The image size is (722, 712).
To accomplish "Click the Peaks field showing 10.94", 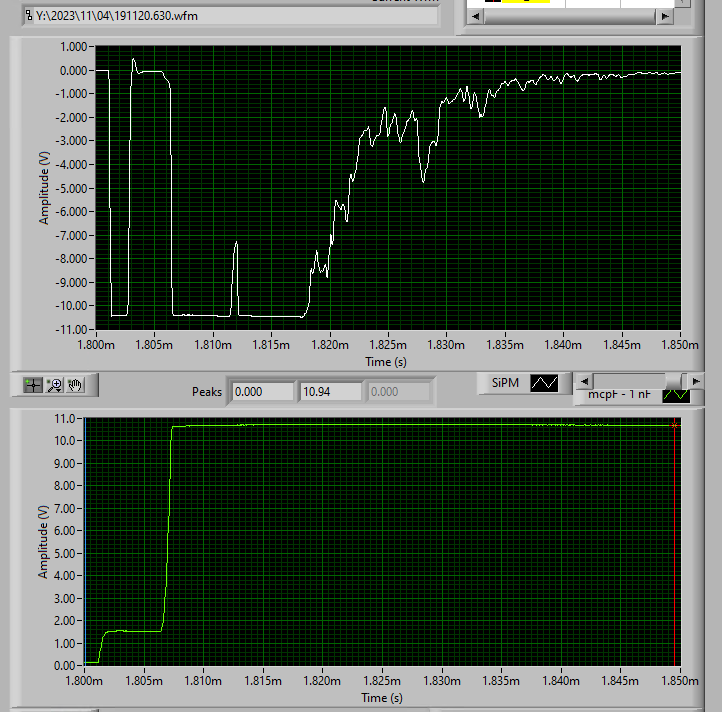I will coord(331,392).
